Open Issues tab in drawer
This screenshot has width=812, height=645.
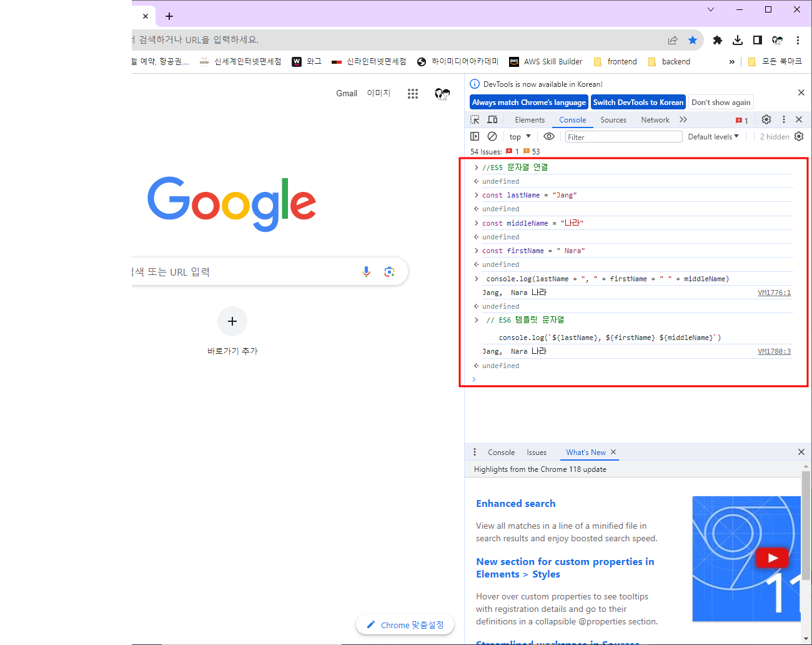(537, 452)
